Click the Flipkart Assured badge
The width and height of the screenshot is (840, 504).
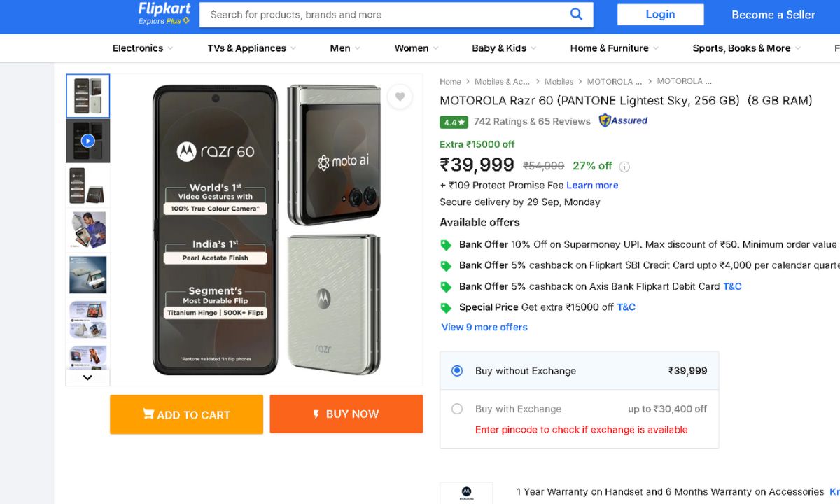623,120
